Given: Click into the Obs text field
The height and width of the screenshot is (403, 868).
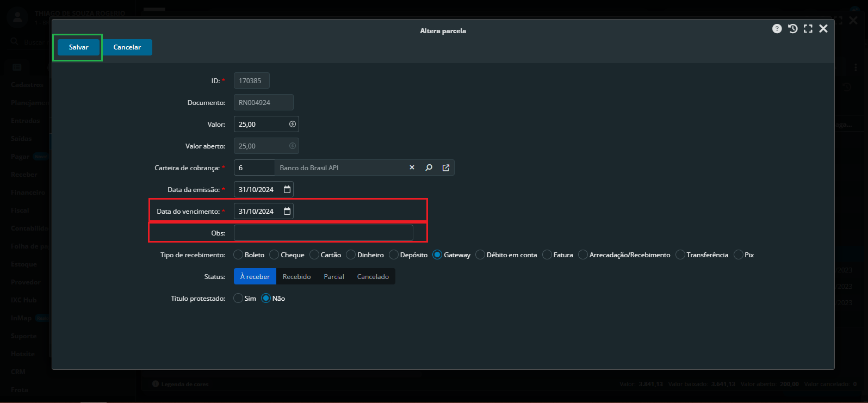Looking at the screenshot, I should (323, 233).
